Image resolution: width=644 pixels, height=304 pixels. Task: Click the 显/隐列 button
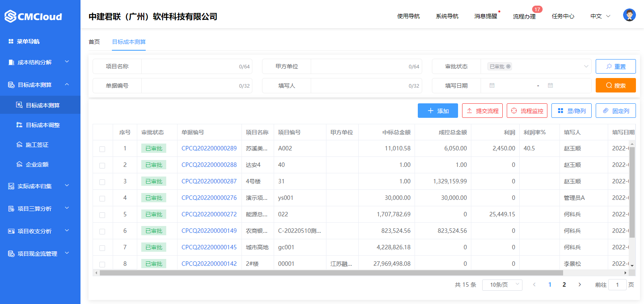pos(572,111)
